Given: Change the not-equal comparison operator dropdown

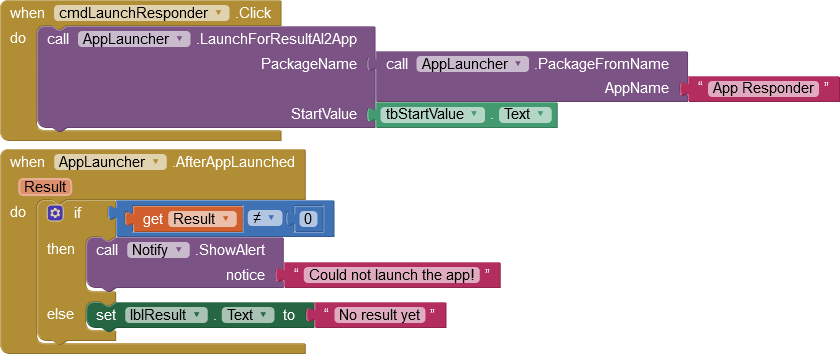Looking at the screenshot, I should 265,218.
